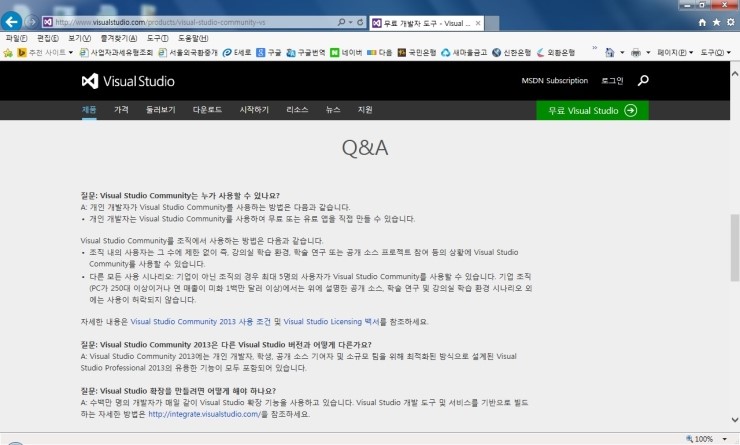
Task: Open the gear tools icon at top right
Action: (731, 22)
